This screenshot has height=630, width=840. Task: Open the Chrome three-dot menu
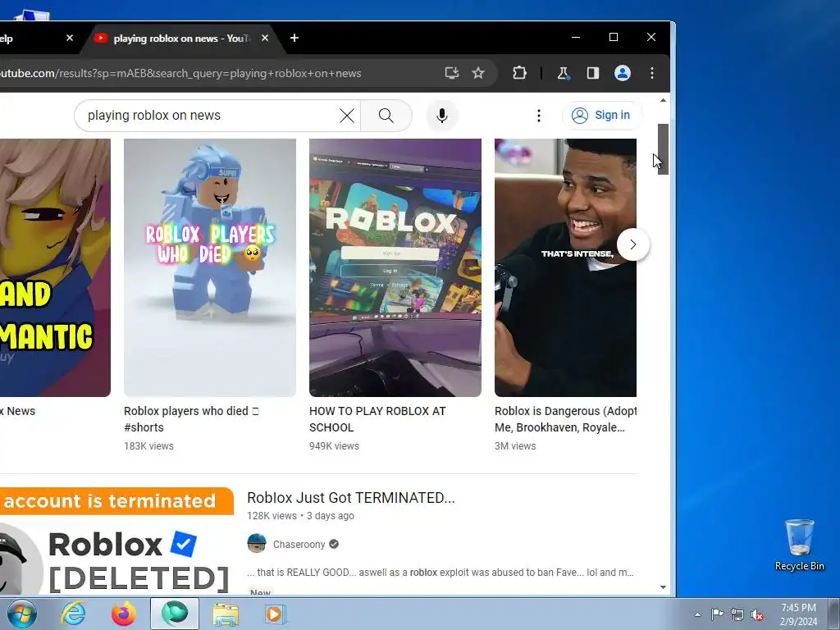pyautogui.click(x=652, y=73)
